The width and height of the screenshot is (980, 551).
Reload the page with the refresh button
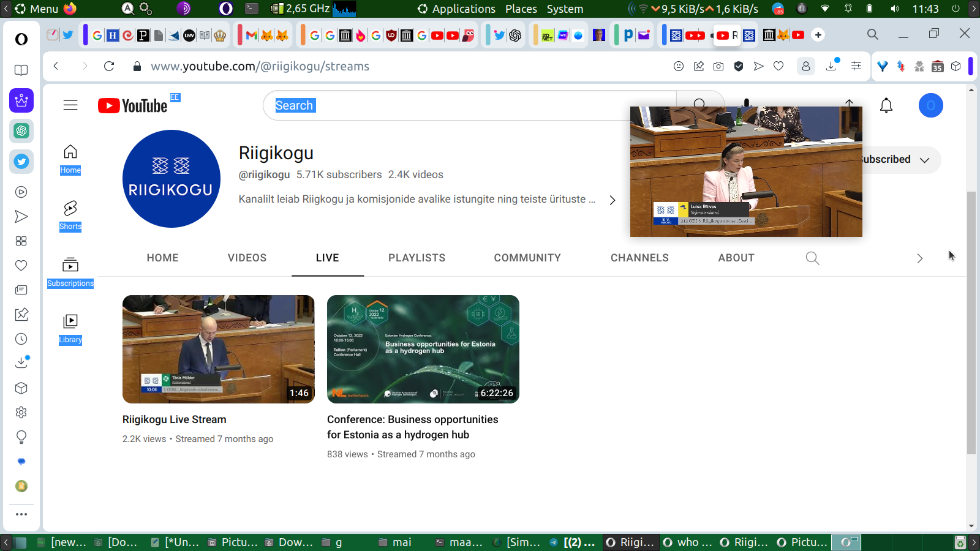pos(109,66)
